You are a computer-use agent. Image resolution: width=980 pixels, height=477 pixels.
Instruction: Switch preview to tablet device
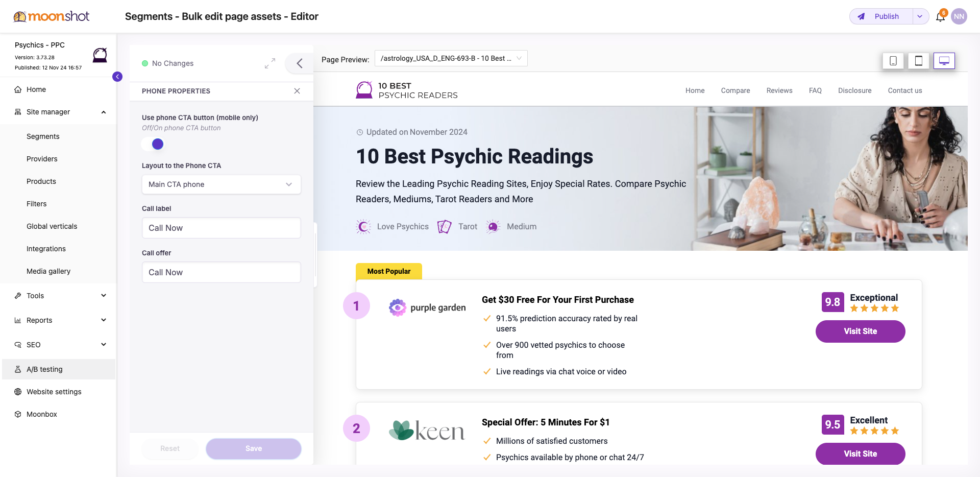coord(919,61)
